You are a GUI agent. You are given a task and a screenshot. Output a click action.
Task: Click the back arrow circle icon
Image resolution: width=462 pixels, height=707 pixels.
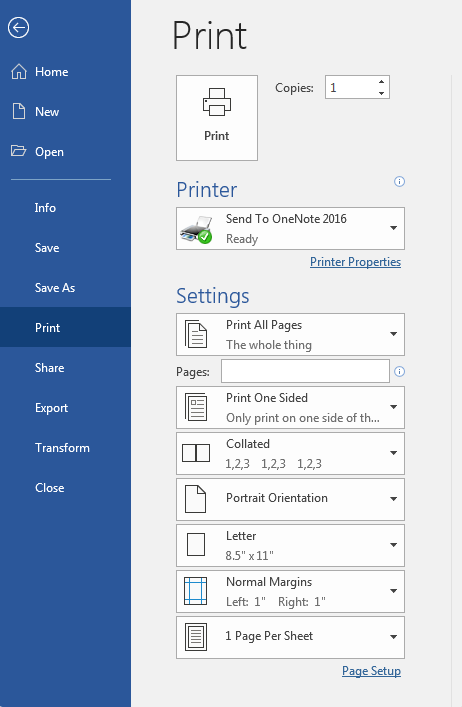click(x=18, y=28)
